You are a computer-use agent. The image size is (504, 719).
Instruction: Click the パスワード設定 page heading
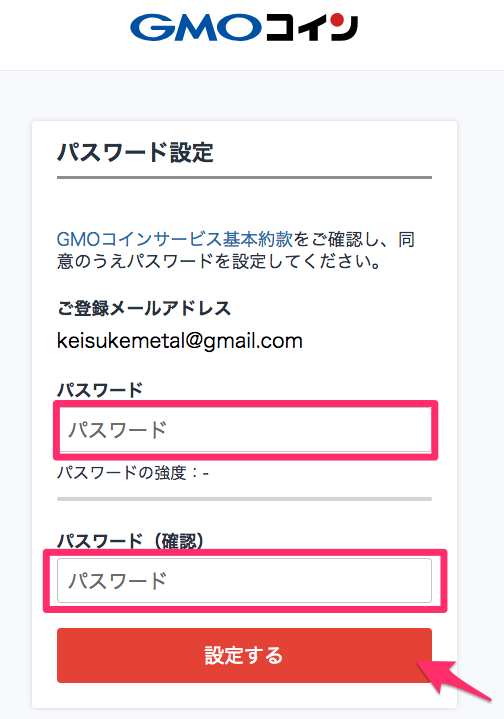click(135, 153)
